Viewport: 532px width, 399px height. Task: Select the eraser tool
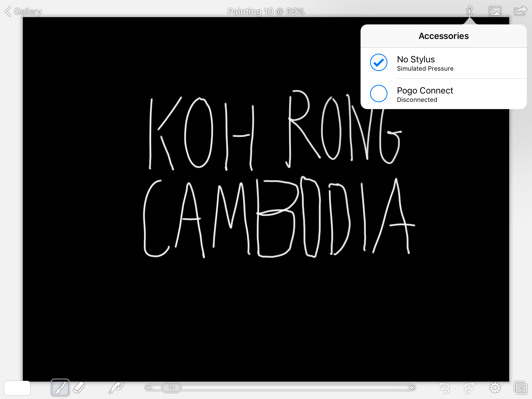pyautogui.click(x=79, y=388)
